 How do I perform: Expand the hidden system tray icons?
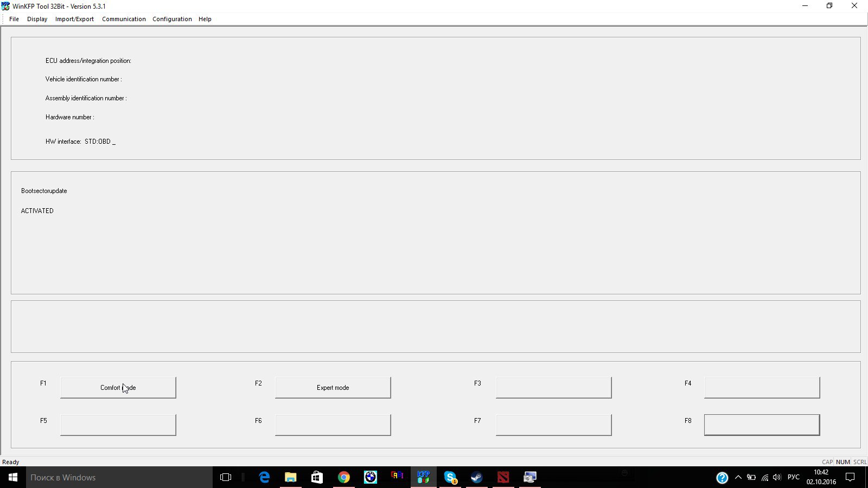738,477
